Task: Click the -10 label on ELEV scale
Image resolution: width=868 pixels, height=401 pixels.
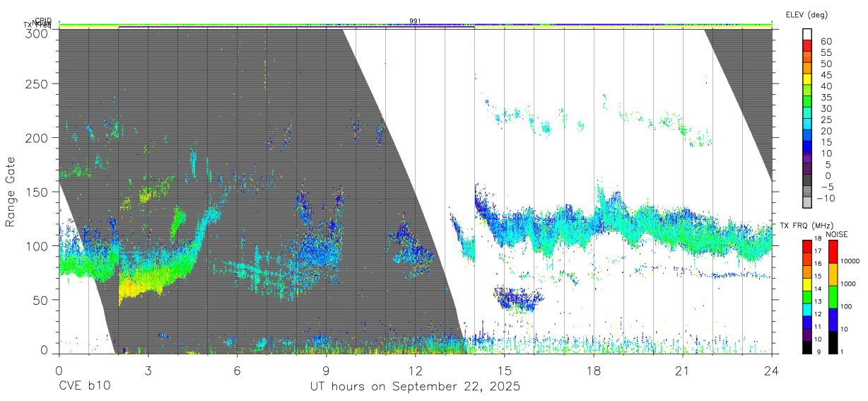Action: pyautogui.click(x=826, y=198)
